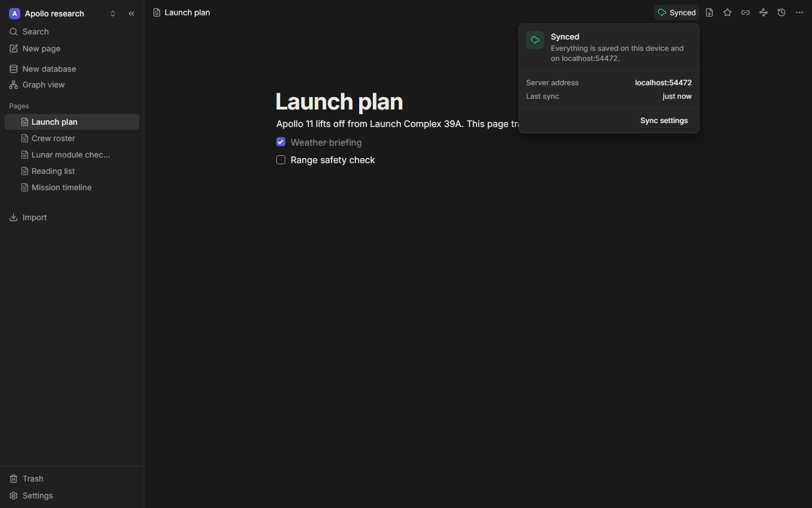812x508 pixels.
Task: Click the Search field in sidebar
Action: pos(72,32)
